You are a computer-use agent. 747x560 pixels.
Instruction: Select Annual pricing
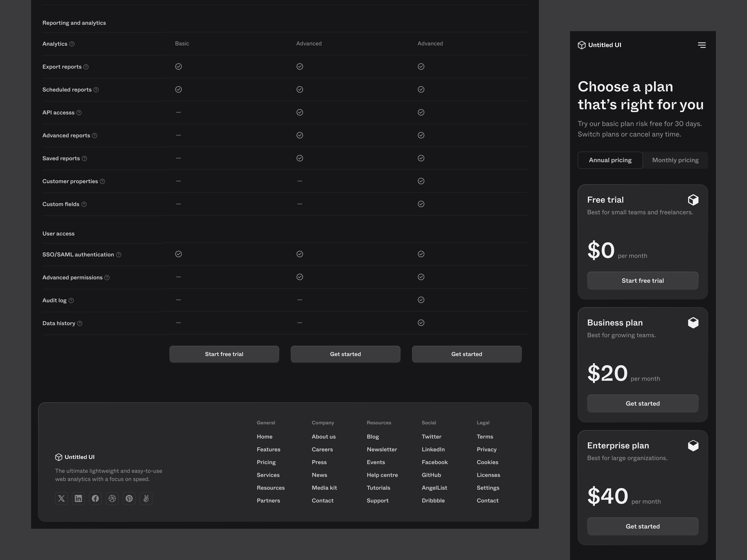(x=610, y=160)
